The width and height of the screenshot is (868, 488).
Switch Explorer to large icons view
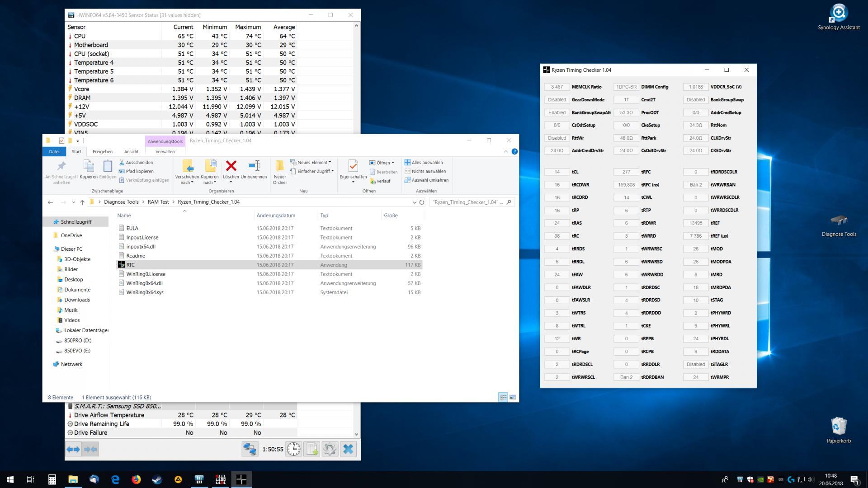coord(513,397)
